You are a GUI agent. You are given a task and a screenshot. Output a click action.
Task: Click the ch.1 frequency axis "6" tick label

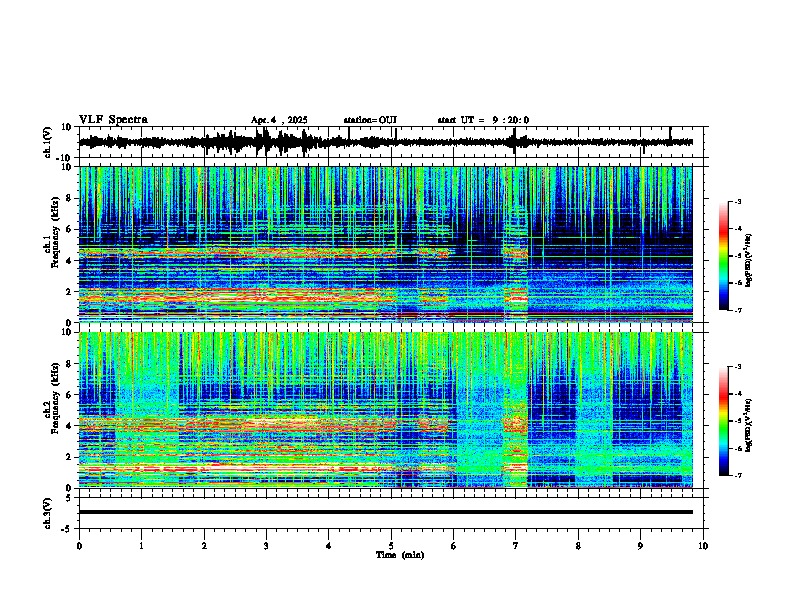pos(71,229)
